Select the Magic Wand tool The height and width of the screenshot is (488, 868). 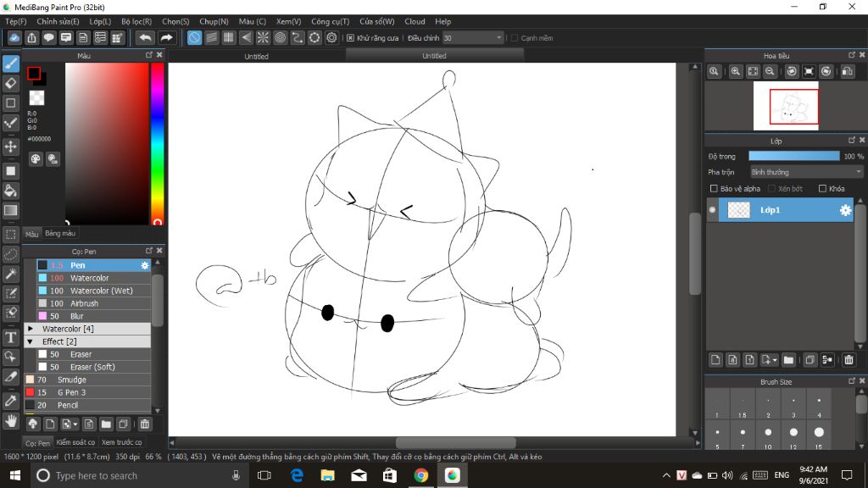coord(10,274)
